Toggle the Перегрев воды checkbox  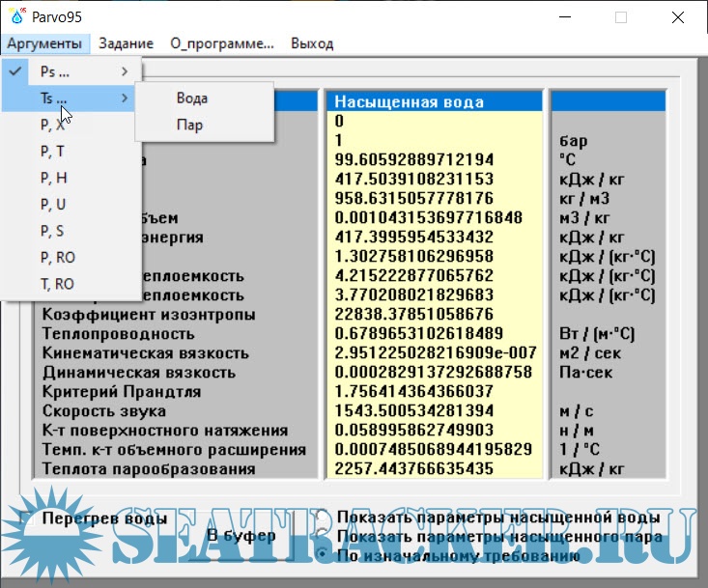29,518
